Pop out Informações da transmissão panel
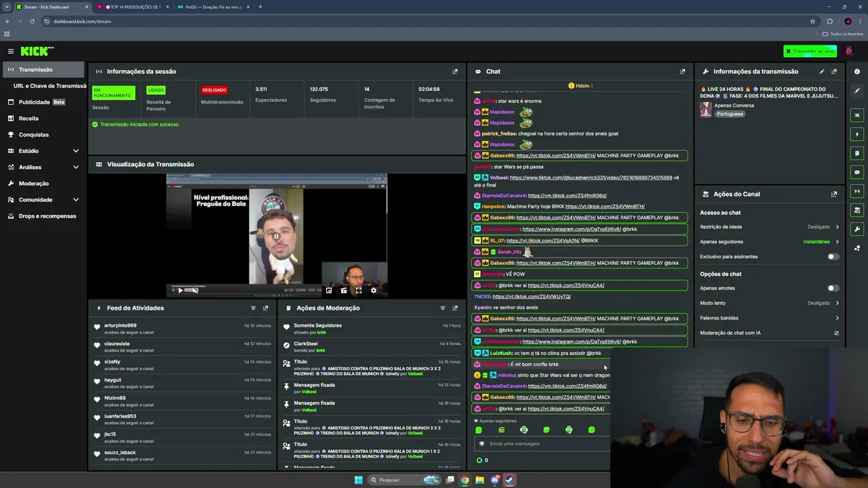Viewport: 868px width, 488px height. click(834, 71)
